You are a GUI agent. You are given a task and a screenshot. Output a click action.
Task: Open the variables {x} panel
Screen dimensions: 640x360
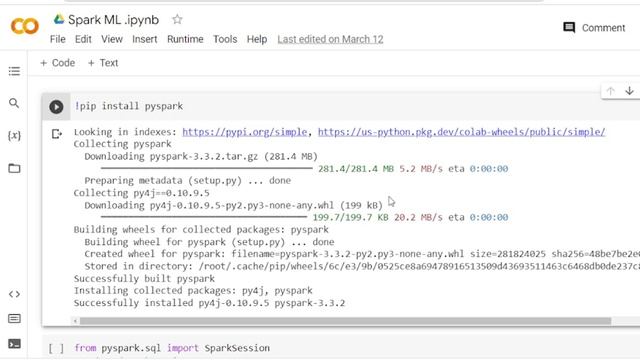pos(14,136)
